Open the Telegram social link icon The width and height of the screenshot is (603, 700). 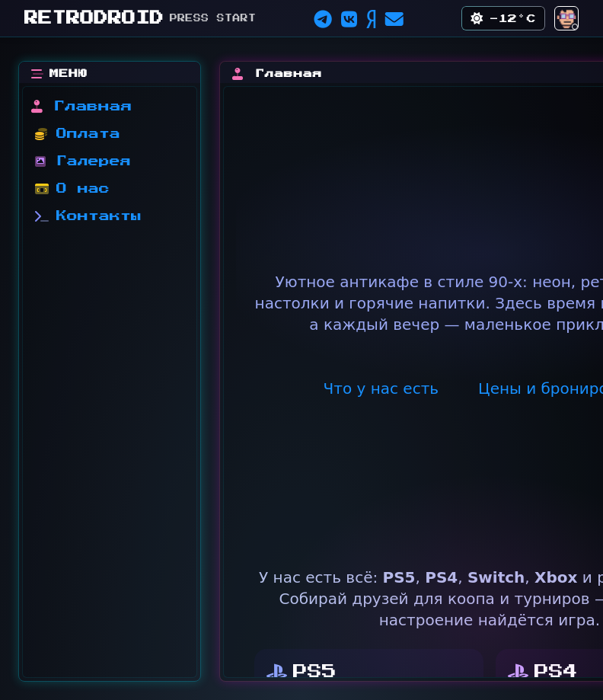click(x=323, y=19)
